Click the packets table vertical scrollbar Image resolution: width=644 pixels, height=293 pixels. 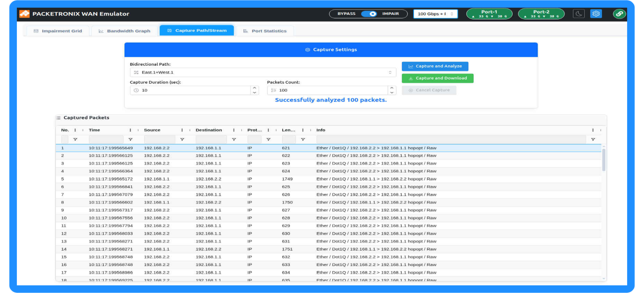coord(604,160)
